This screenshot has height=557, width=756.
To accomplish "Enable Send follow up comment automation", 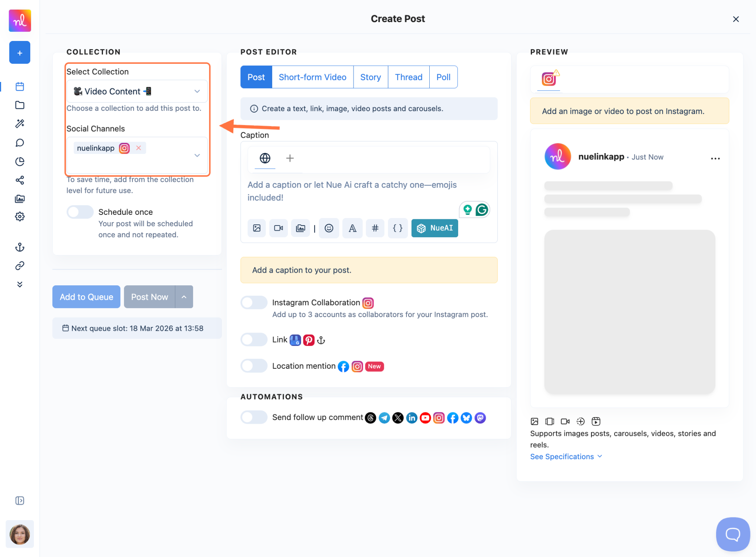I will click(254, 417).
